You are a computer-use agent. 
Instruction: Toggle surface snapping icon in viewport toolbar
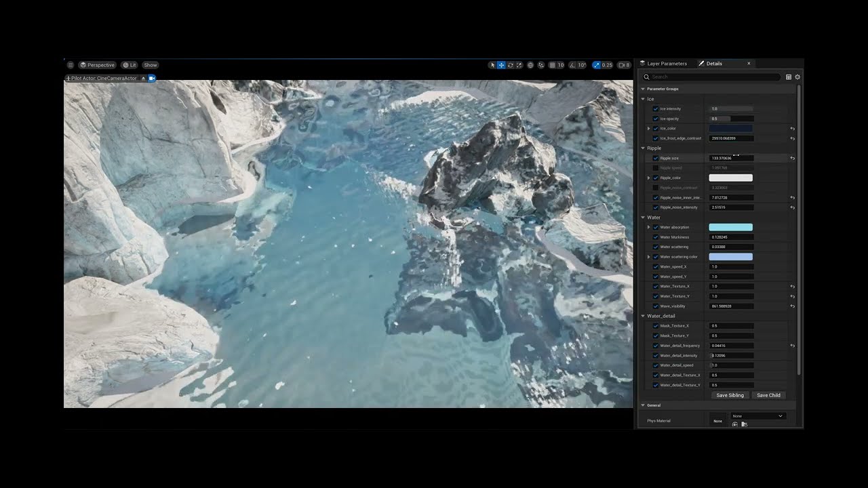click(x=541, y=65)
